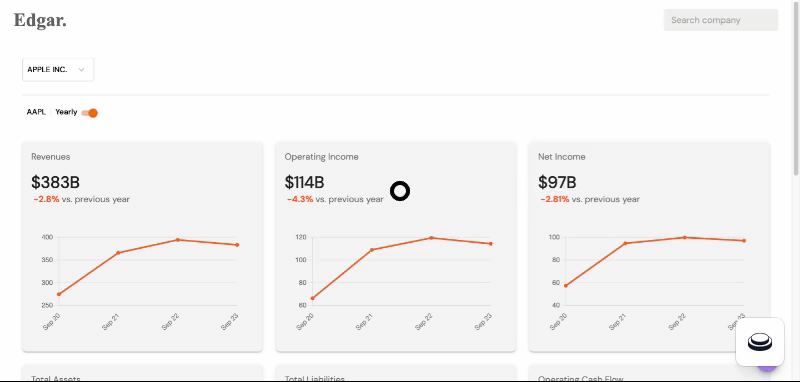Click the chevron arrow beside APPLE INC.

pos(81,70)
